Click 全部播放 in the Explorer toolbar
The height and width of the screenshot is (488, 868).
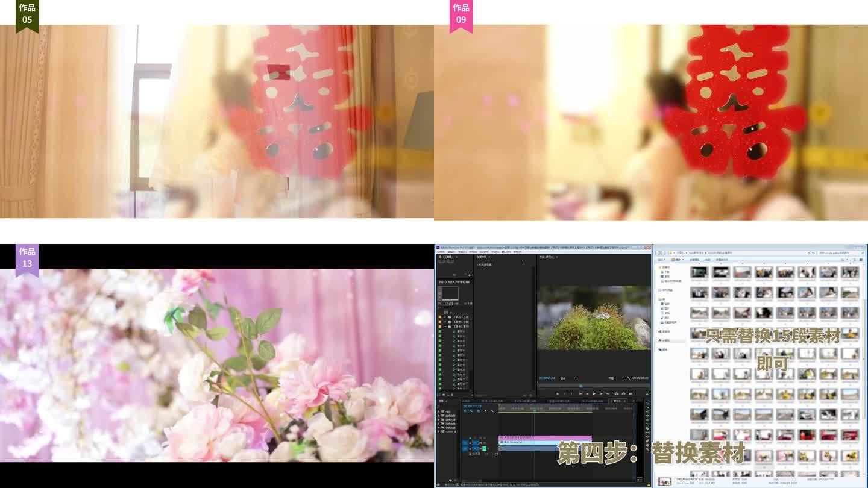(x=694, y=260)
